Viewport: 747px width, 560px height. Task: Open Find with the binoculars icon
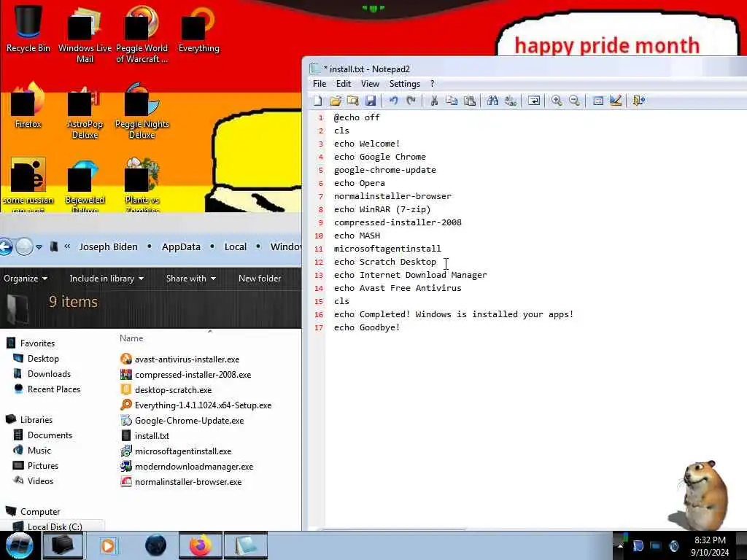click(492, 101)
